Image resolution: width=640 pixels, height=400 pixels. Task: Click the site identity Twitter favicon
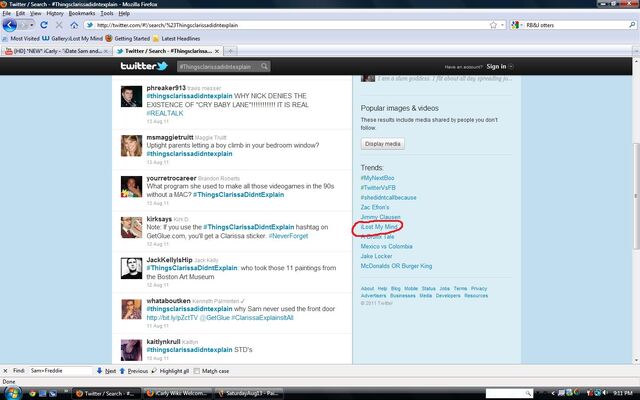pyautogui.click(x=90, y=25)
